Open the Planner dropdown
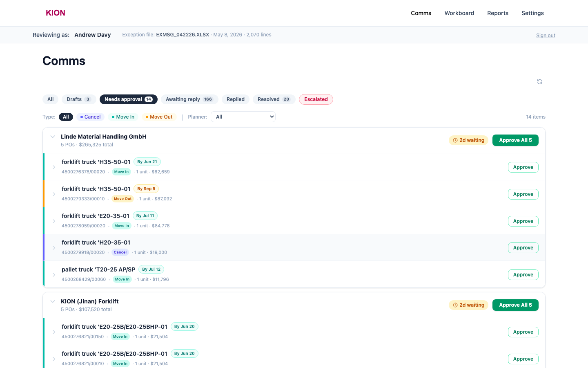588x368 pixels. pyautogui.click(x=243, y=117)
